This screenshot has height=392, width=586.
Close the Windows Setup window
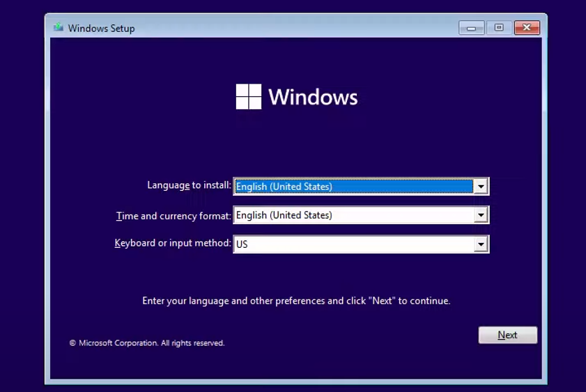(x=527, y=28)
